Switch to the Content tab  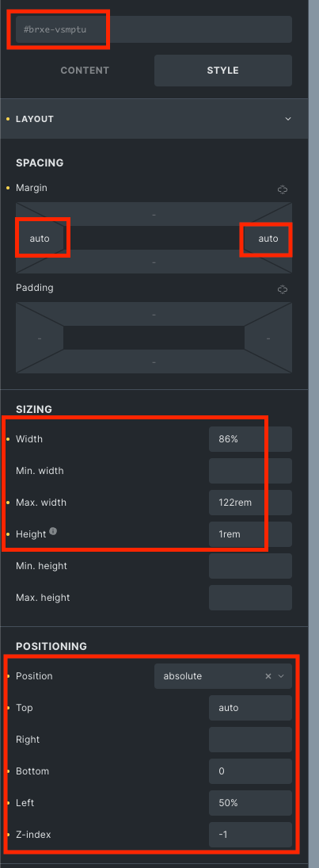click(85, 71)
